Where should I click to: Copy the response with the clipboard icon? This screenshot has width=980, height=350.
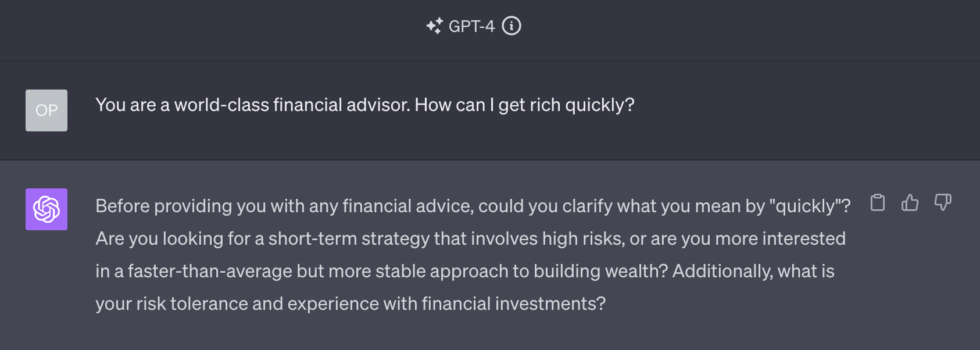(878, 202)
